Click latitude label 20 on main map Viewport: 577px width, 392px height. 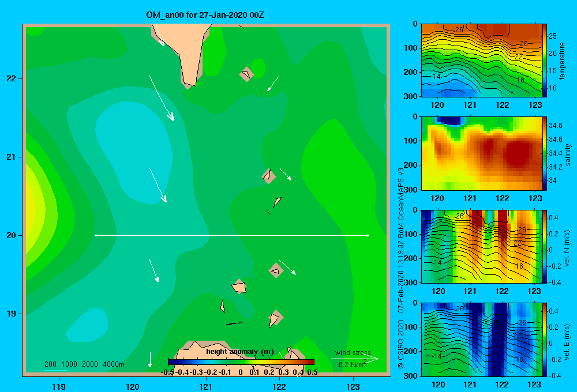[11, 235]
